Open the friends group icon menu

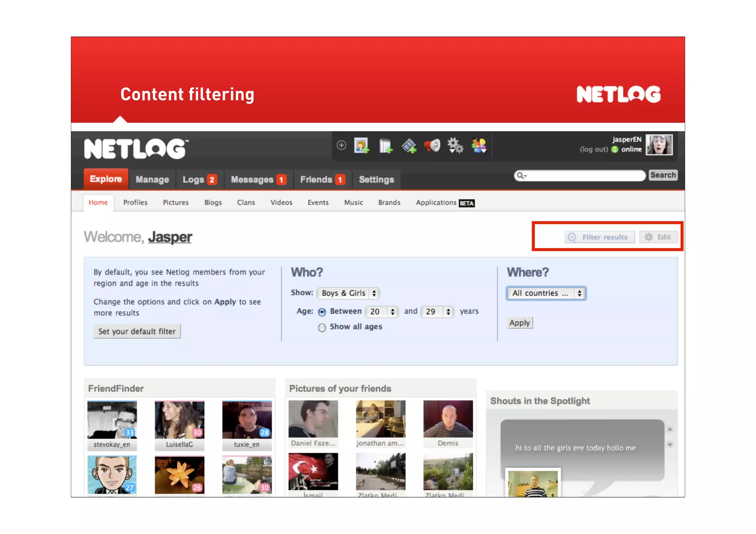pos(479,145)
